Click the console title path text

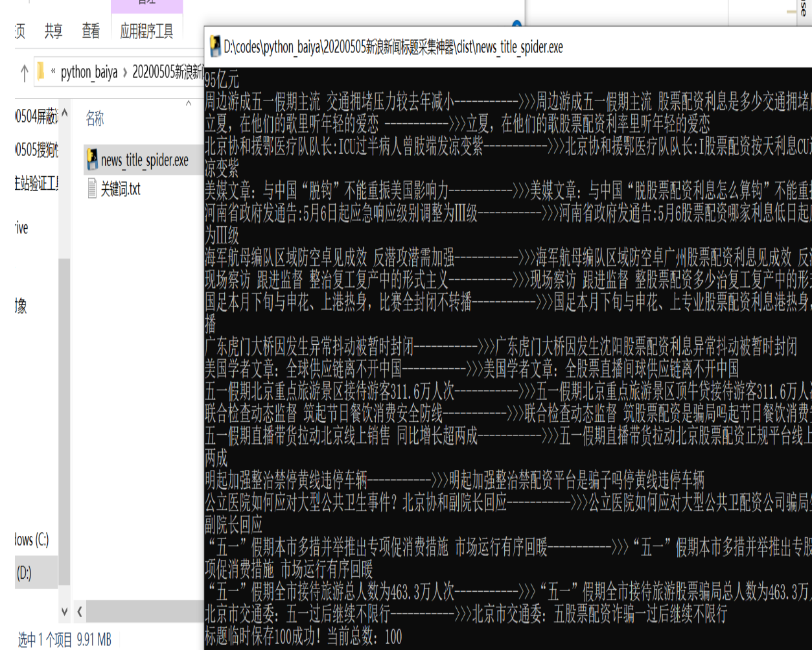393,47
